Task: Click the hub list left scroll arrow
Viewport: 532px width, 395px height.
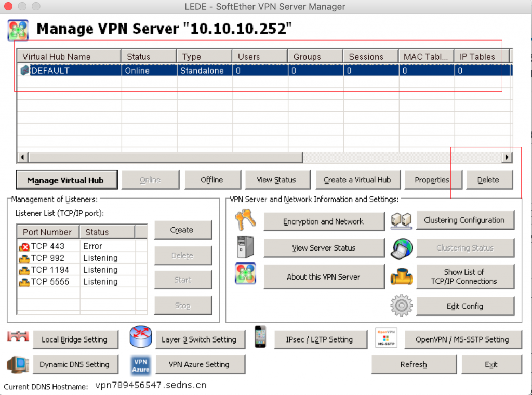Action: 23,157
